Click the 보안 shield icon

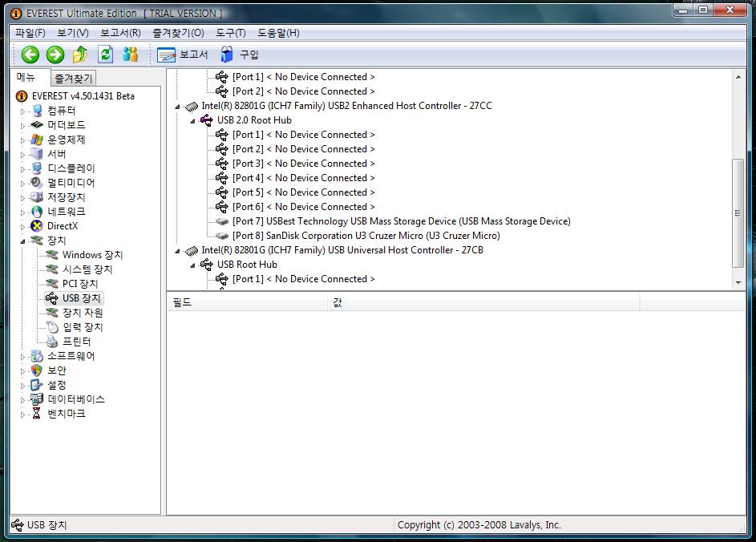pyautogui.click(x=37, y=370)
